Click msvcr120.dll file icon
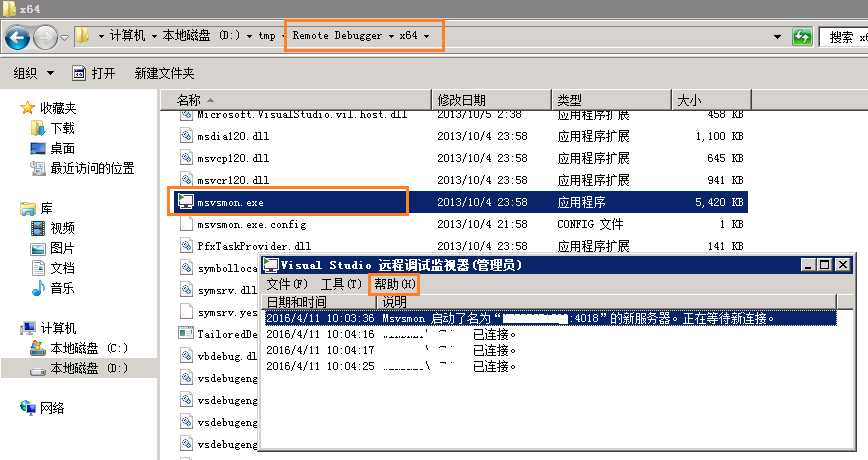 [187, 179]
